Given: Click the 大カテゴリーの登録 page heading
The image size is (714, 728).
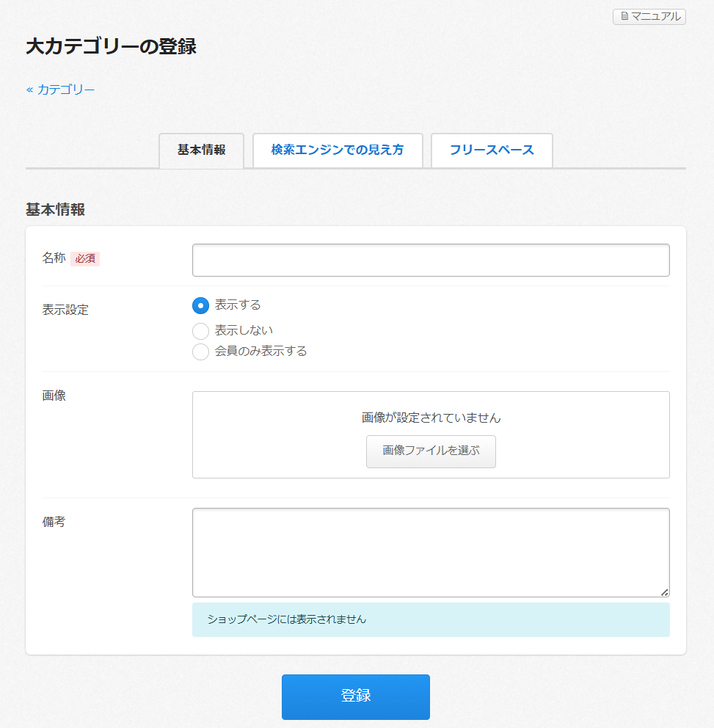Looking at the screenshot, I should pyautogui.click(x=111, y=47).
